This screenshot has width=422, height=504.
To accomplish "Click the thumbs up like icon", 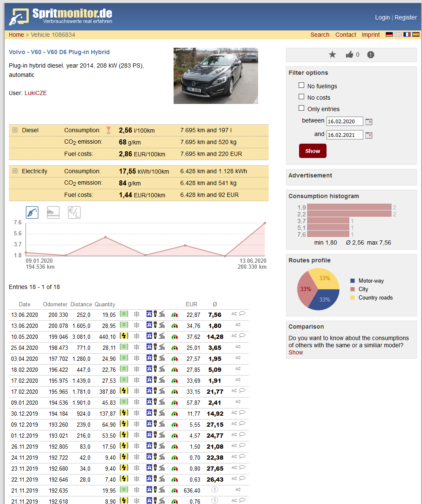I will pyautogui.click(x=349, y=54).
